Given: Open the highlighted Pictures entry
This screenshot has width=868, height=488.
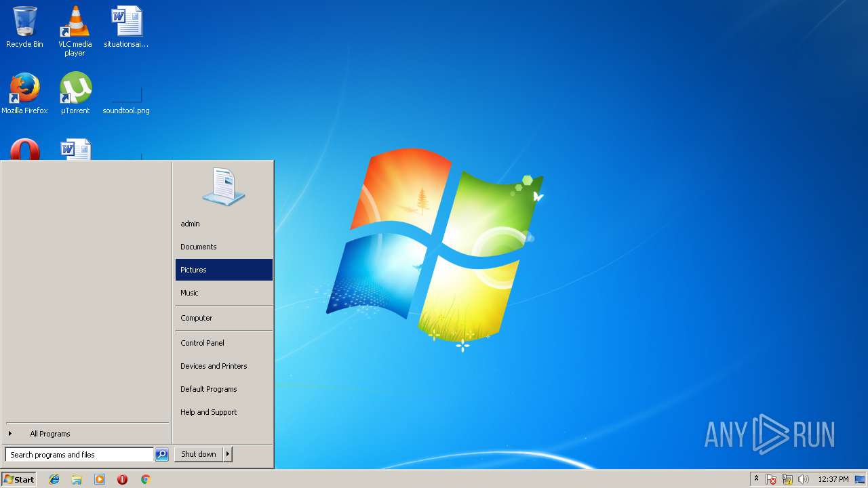Looking at the screenshot, I should pyautogui.click(x=224, y=270).
